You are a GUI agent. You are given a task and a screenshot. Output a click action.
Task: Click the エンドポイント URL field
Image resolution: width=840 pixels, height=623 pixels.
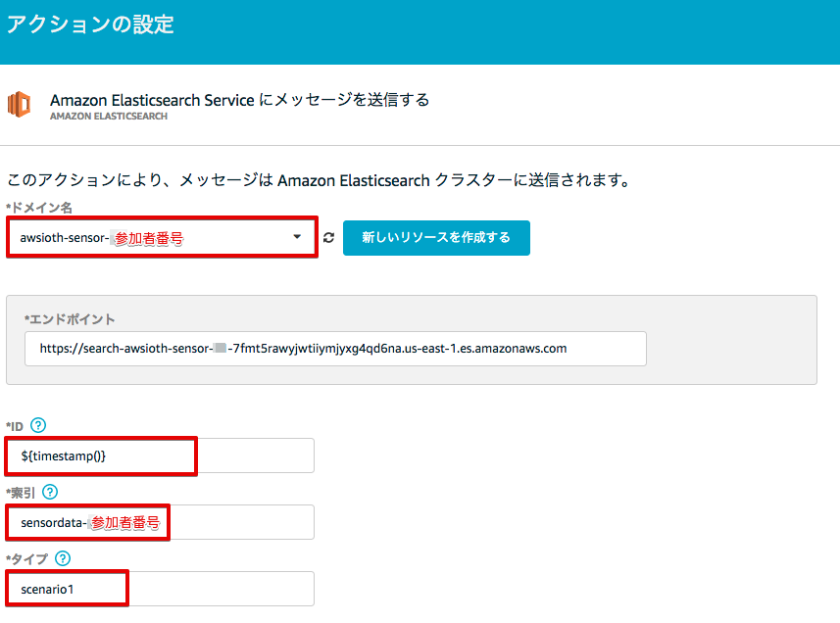coord(335,349)
